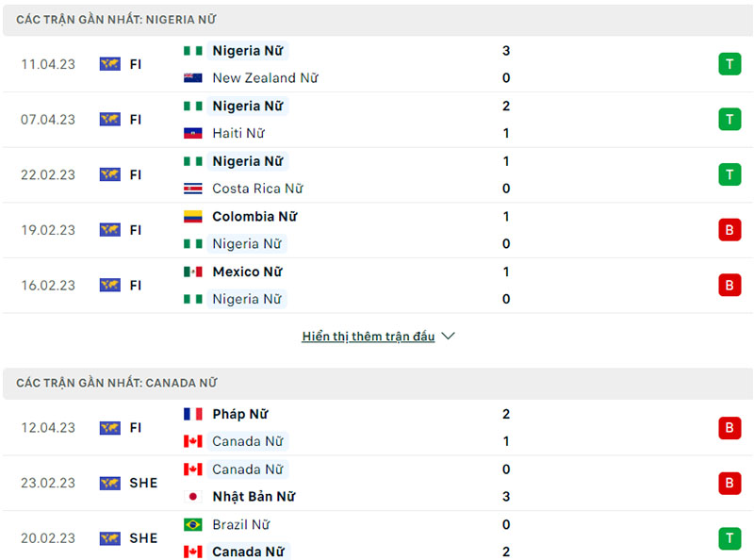Select the Mexico Nữ team name
Screen dimensions: 754x560
click(x=248, y=272)
